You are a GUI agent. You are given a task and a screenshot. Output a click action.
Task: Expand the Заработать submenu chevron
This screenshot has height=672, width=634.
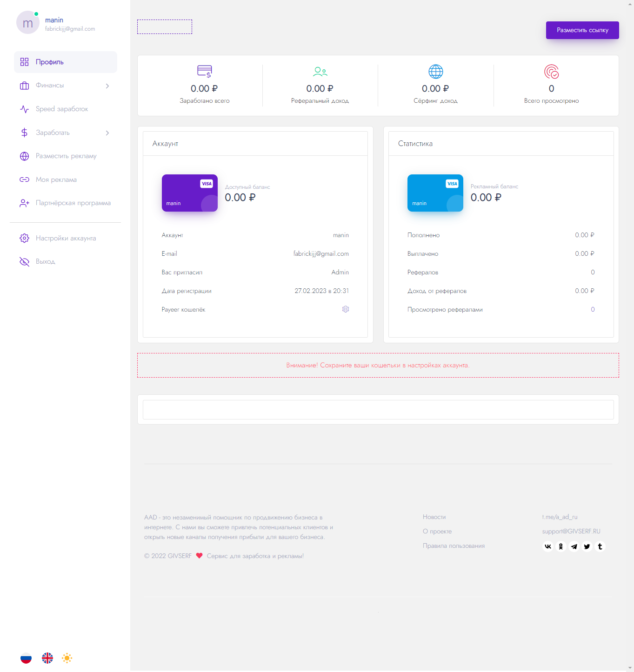point(107,133)
